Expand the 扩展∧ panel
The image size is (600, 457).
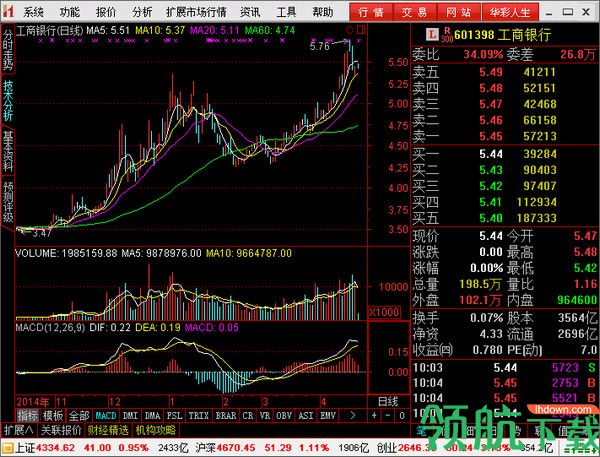(19, 430)
